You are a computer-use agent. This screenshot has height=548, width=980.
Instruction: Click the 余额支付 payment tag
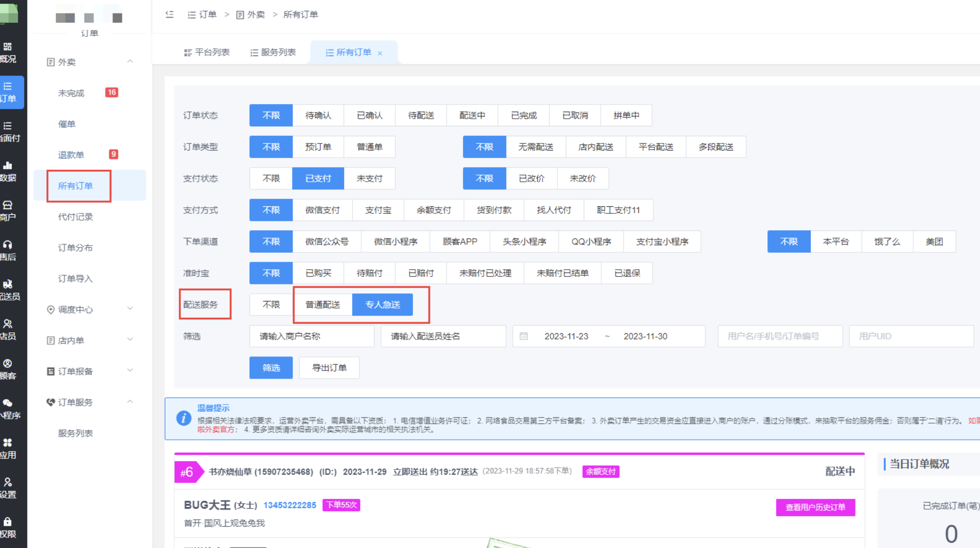601,471
